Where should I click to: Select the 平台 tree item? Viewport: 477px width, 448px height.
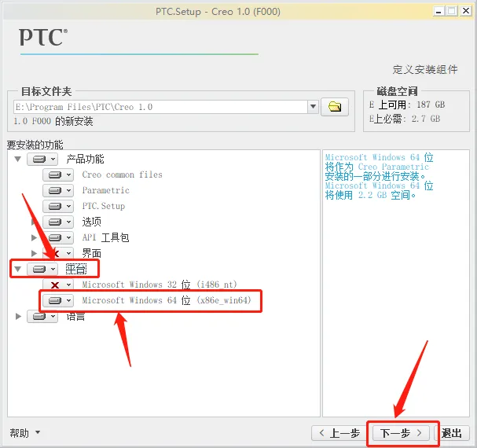(x=76, y=269)
